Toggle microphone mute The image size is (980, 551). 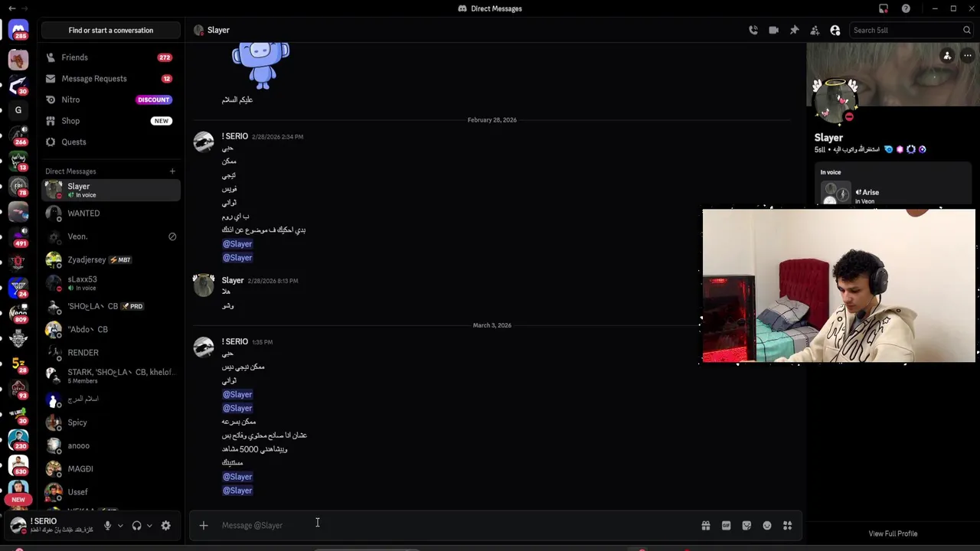(108, 526)
